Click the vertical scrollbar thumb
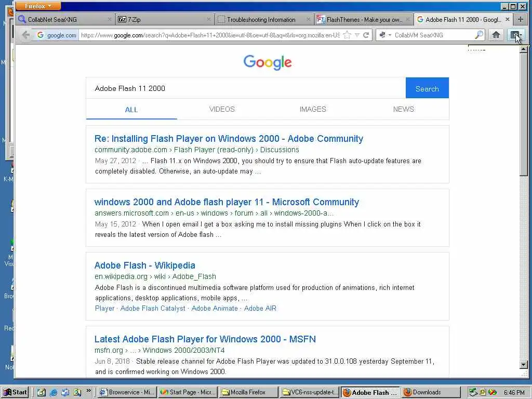The width and height of the screenshot is (532, 399). [x=524, y=114]
